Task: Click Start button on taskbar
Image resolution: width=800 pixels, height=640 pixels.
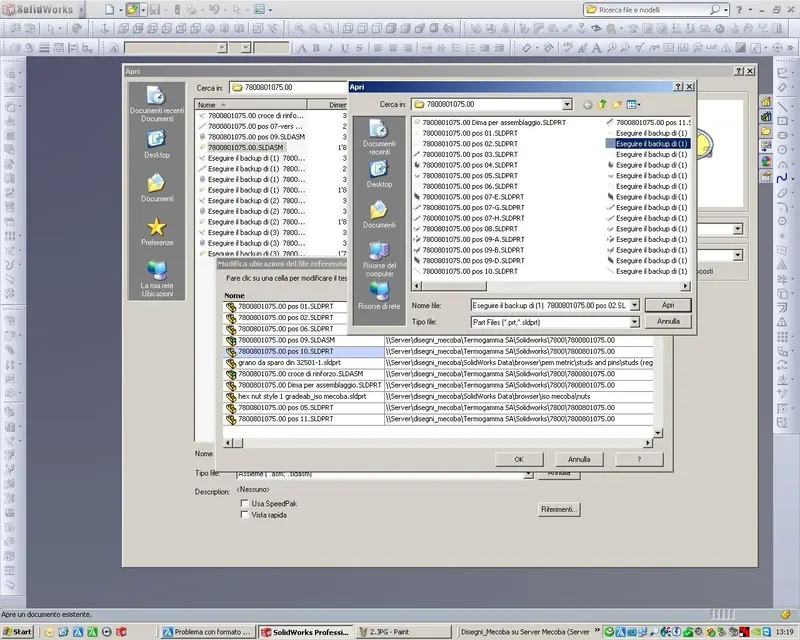Action: click(17, 632)
